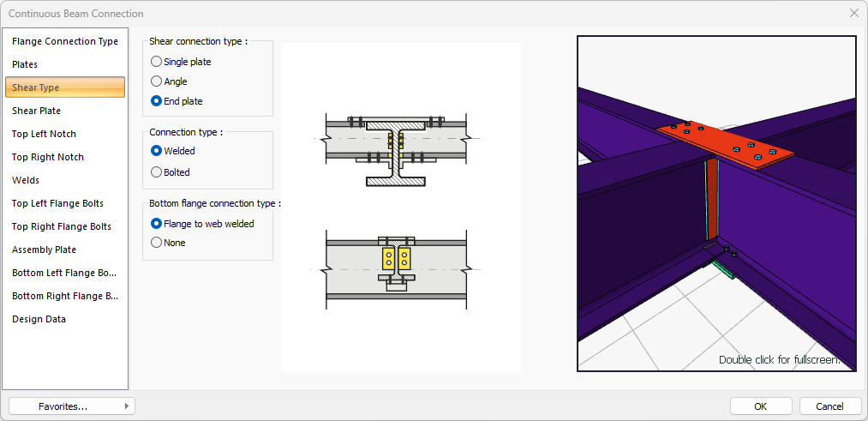Image resolution: width=868 pixels, height=421 pixels.
Task: Go to the Plates section
Action: click(x=25, y=64)
